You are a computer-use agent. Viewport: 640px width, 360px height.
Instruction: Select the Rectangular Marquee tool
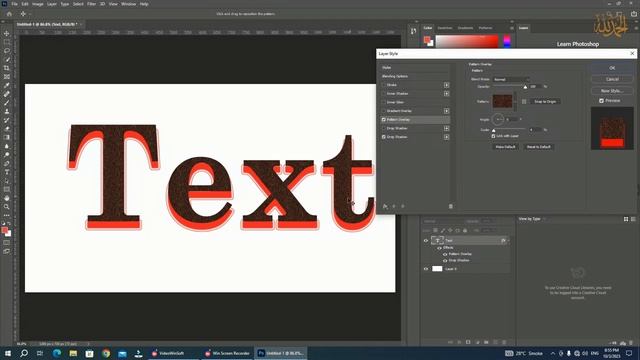7,42
